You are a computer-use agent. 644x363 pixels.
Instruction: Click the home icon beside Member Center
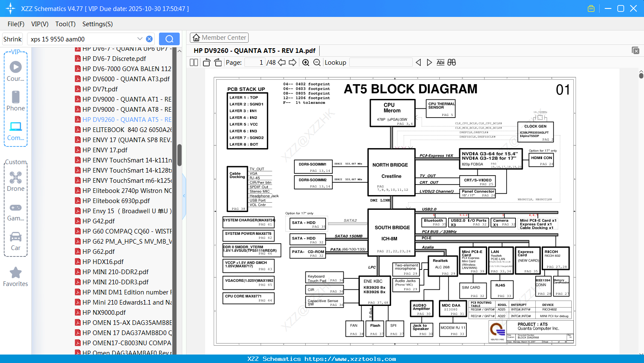pyautogui.click(x=196, y=38)
